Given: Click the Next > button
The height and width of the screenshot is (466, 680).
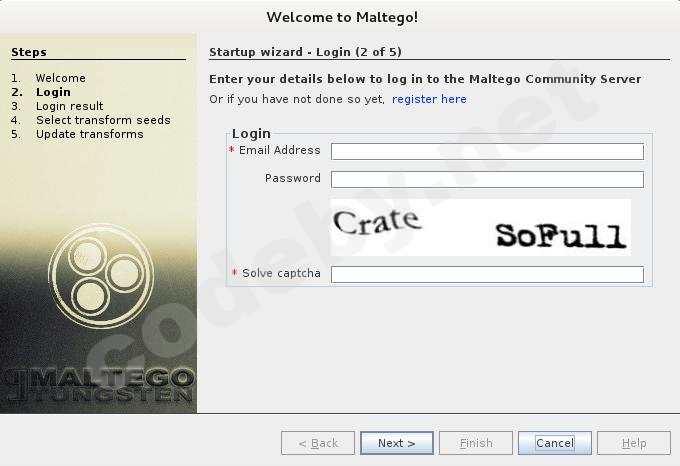Looking at the screenshot, I should click(x=396, y=443).
